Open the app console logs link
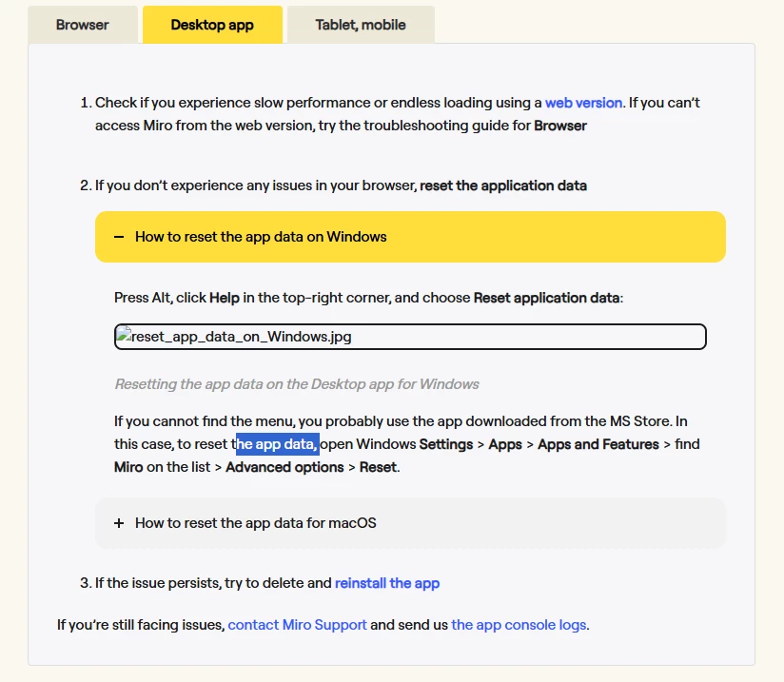Image resolution: width=784 pixels, height=682 pixels. (519, 625)
